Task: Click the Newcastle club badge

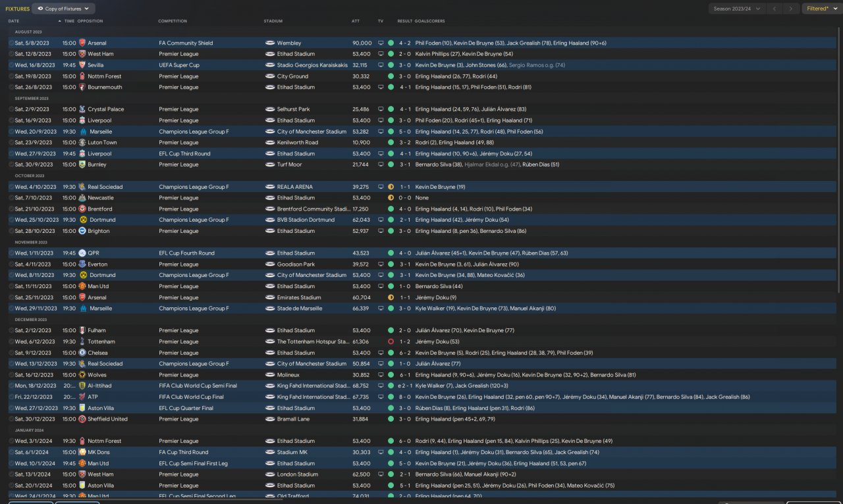Action: [x=82, y=197]
